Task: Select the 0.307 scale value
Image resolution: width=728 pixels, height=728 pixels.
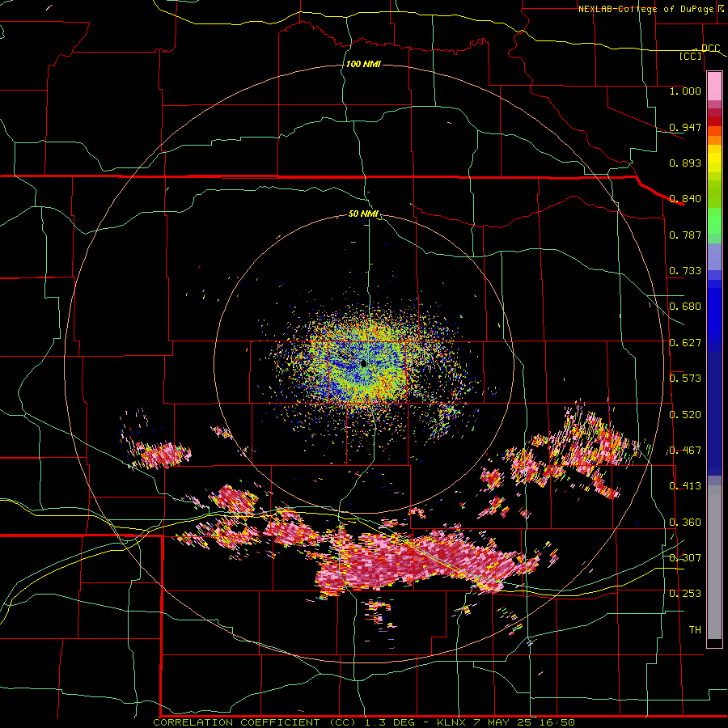Action: (x=685, y=558)
